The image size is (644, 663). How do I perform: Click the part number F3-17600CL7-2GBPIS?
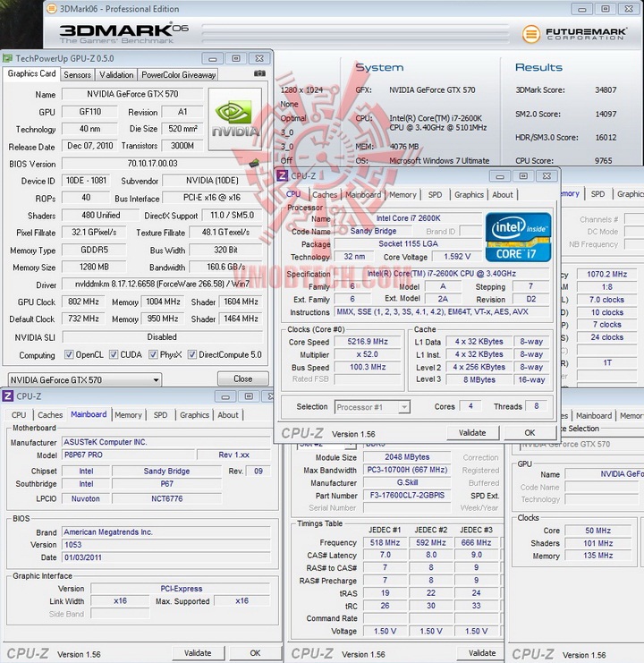coord(407,495)
